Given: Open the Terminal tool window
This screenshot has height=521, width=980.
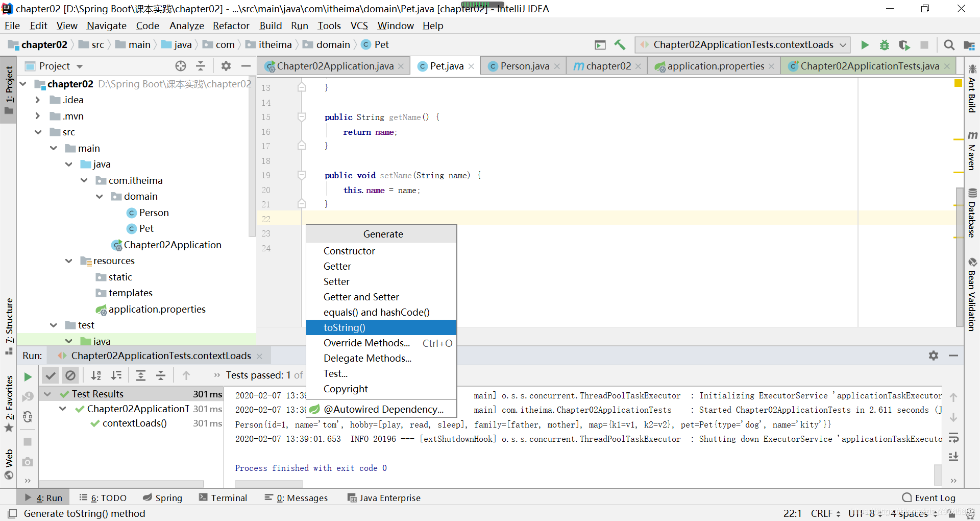Looking at the screenshot, I should coord(223,498).
